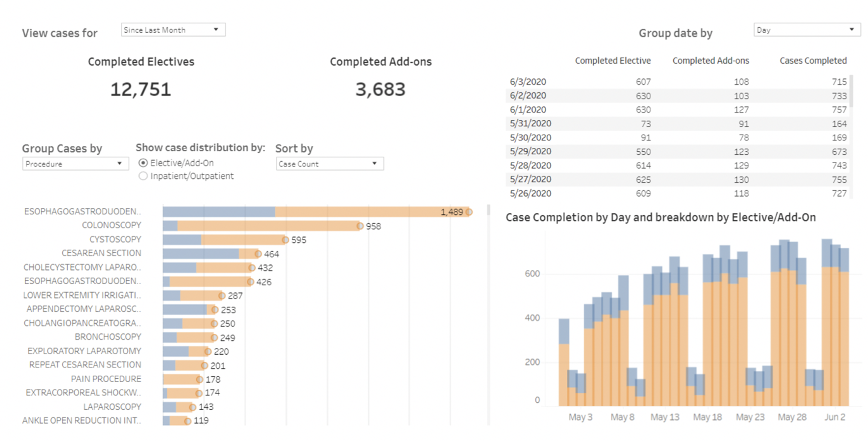This screenshot has width=868, height=441.
Task: Click the circle marker on Exploratory Laparotomy bar
Action: pyautogui.click(x=208, y=352)
